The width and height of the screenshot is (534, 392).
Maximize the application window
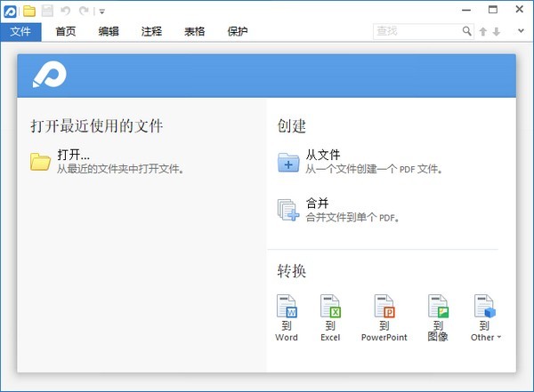pyautogui.click(x=493, y=10)
